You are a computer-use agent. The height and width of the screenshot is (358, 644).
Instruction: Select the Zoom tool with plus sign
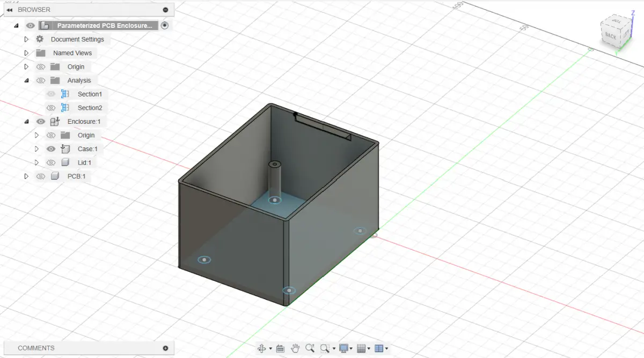[x=310, y=348]
